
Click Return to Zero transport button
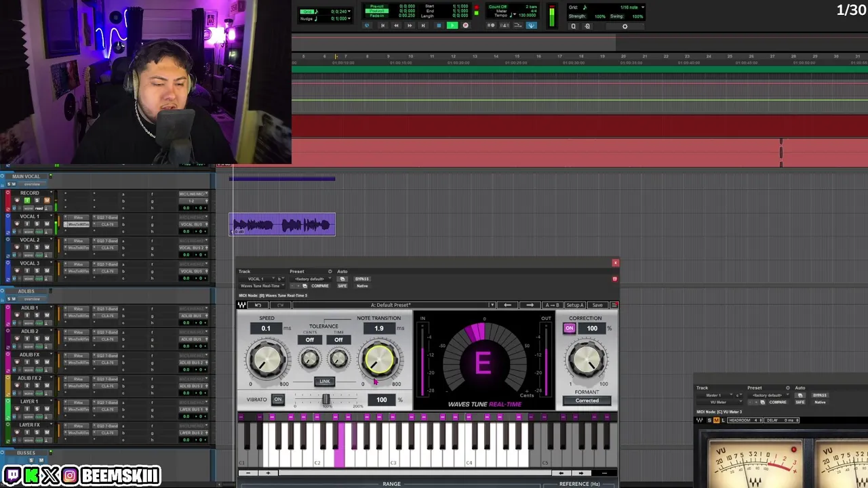point(382,26)
